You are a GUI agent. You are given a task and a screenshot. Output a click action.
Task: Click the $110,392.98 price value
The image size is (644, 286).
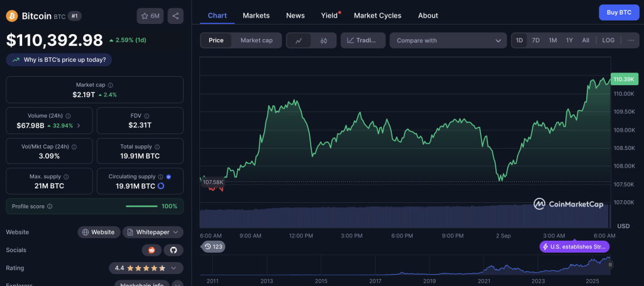54,40
